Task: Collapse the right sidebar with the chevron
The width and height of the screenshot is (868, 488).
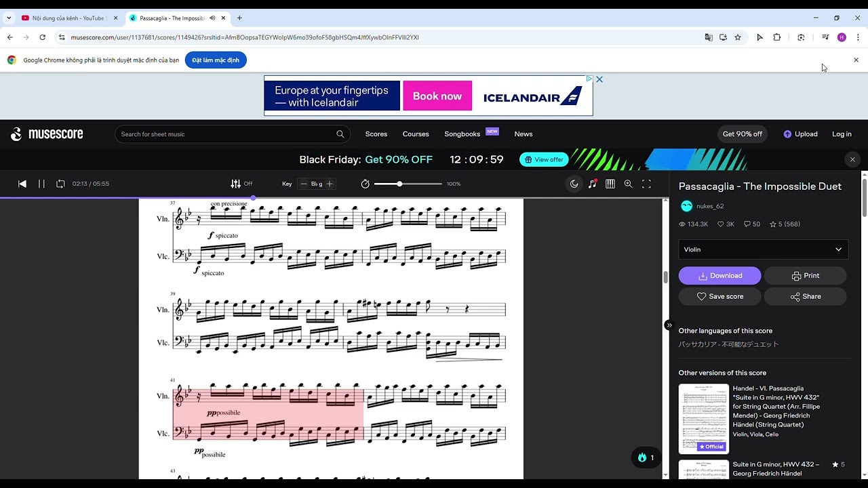Action: click(669, 325)
